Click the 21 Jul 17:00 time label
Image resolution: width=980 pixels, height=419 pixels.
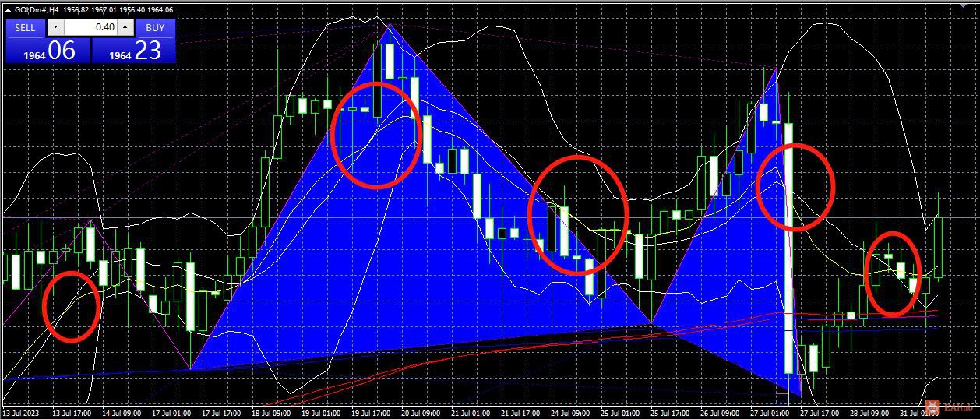click(520, 414)
